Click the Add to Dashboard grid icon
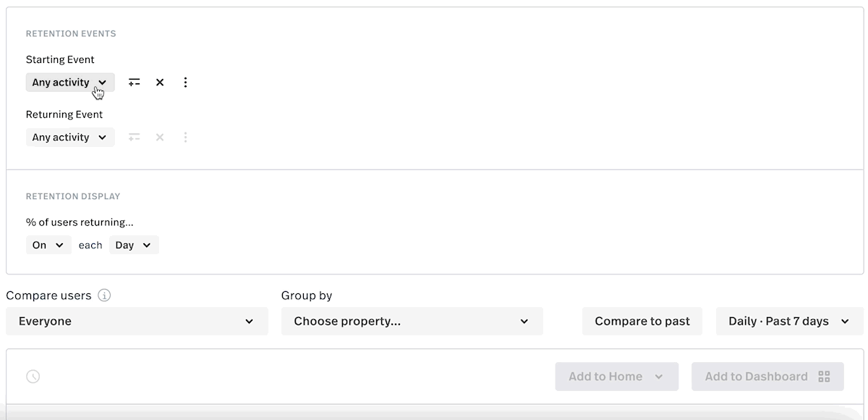 (824, 377)
